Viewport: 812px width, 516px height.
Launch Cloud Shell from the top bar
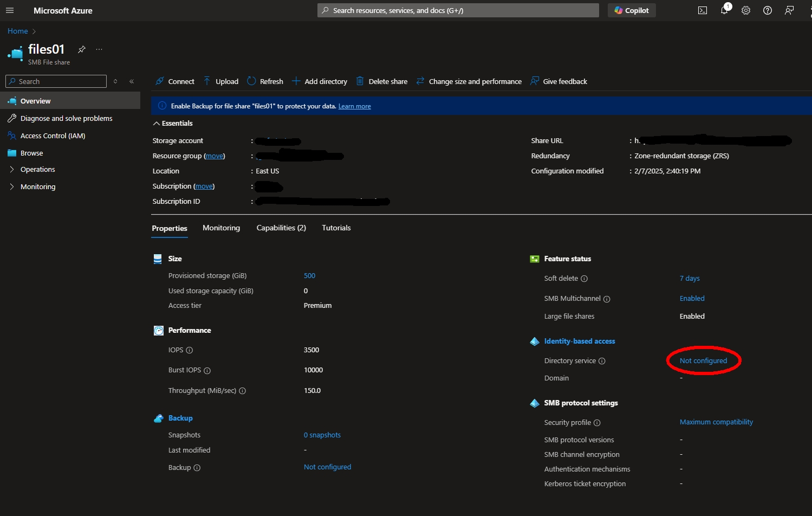click(x=703, y=10)
